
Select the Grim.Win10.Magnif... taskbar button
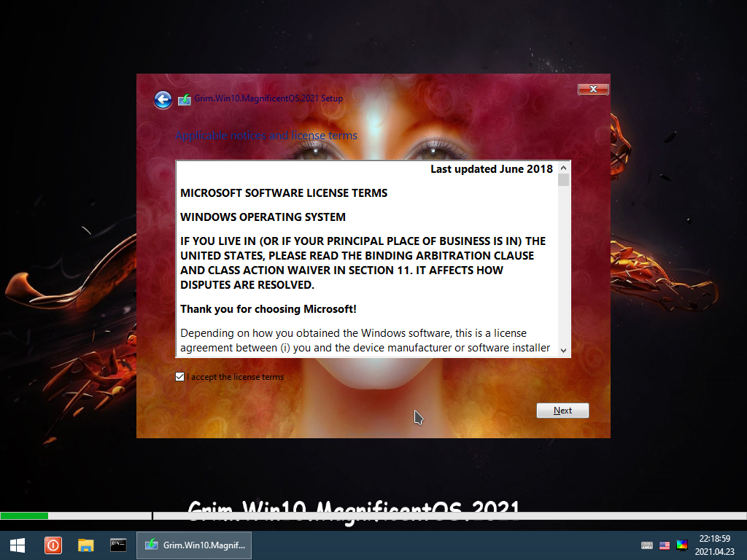click(194, 545)
